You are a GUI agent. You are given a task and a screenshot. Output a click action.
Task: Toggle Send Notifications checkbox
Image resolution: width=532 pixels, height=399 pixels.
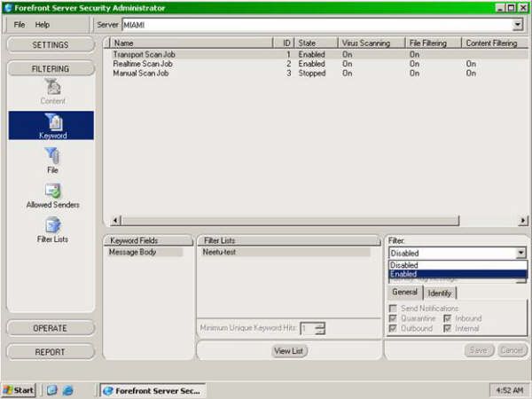[x=393, y=309]
